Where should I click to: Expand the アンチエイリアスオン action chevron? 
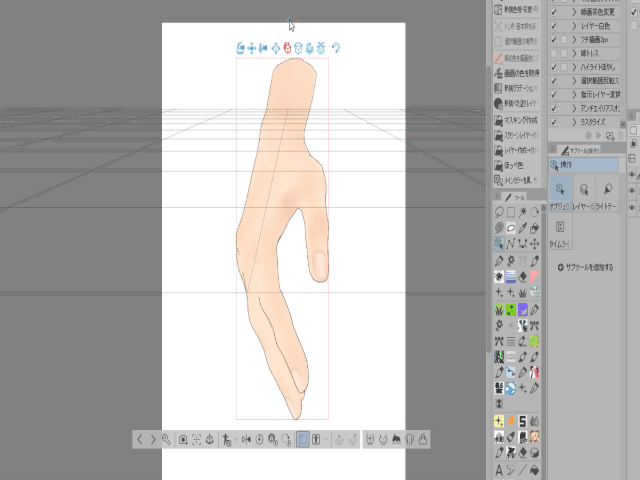tap(574, 109)
